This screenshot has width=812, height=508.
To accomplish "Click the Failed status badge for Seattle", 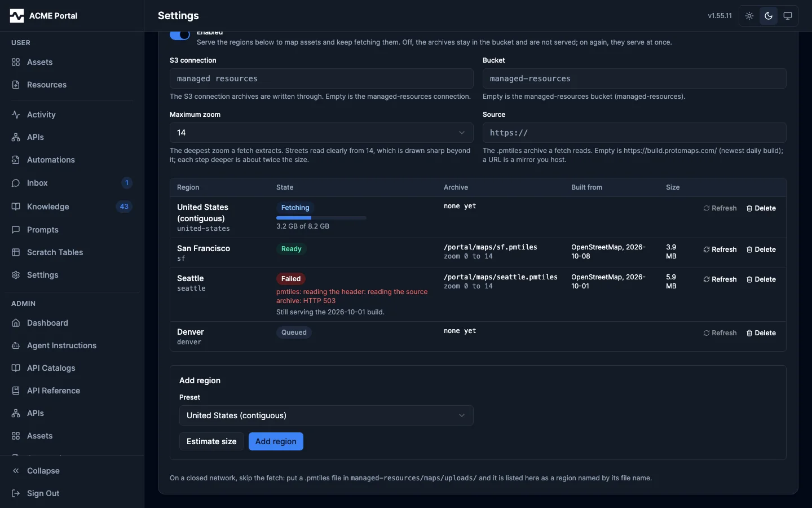I will pyautogui.click(x=291, y=279).
